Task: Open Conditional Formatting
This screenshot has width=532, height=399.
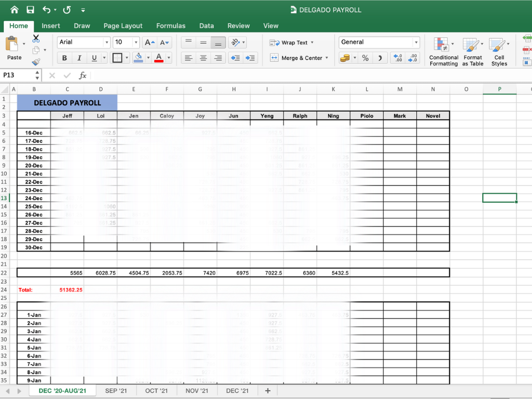Action: click(444, 51)
